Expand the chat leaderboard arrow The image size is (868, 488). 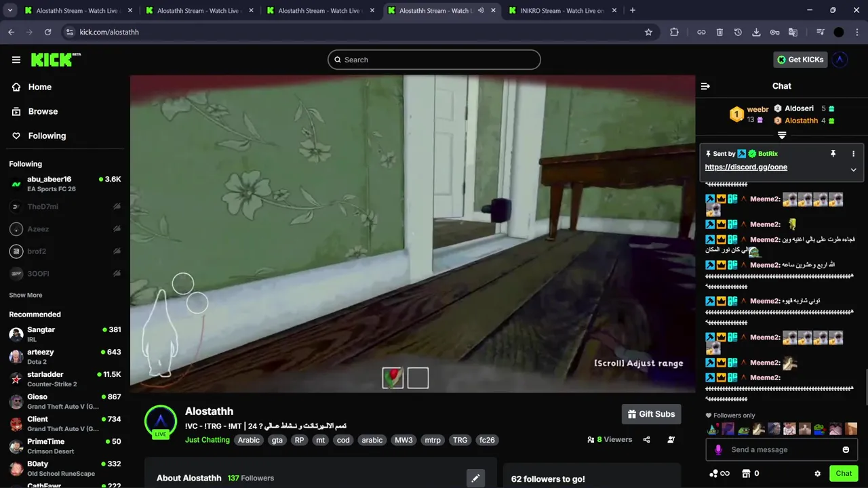coord(781,135)
